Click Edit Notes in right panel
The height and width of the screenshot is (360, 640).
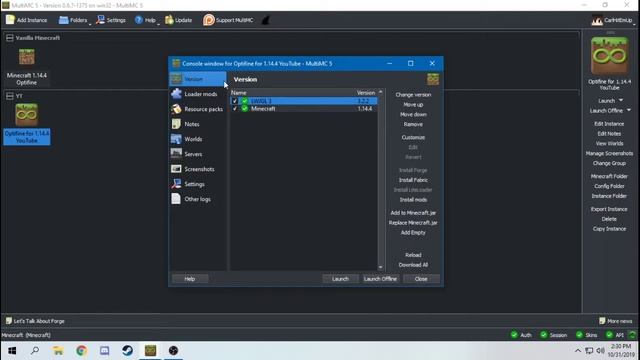click(x=609, y=133)
